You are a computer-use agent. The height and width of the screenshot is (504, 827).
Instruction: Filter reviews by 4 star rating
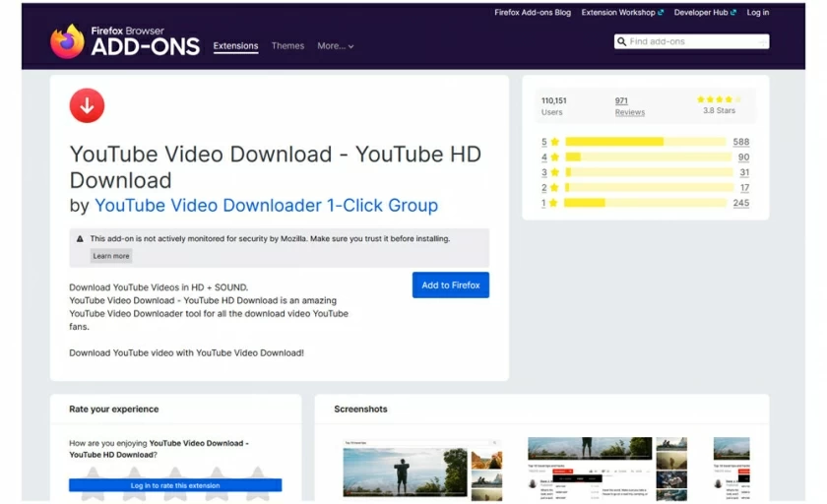tap(550, 157)
